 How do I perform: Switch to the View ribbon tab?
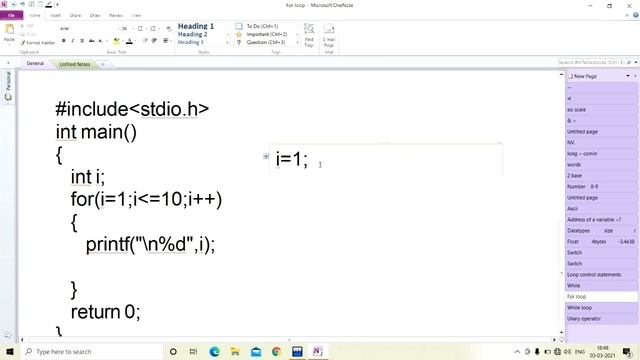point(137,16)
